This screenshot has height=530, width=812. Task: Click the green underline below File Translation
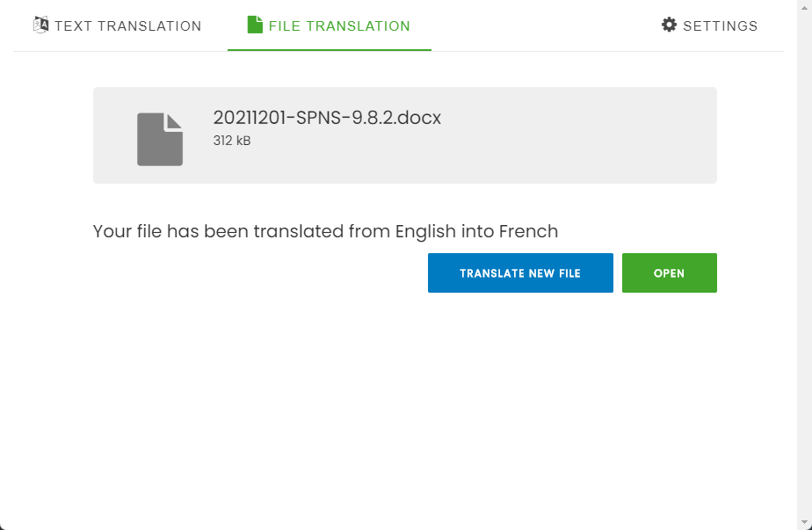[330, 50]
